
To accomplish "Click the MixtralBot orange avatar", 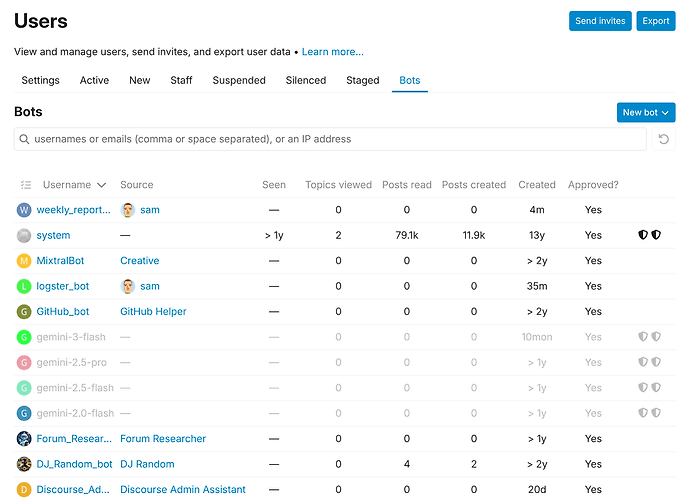I will pyautogui.click(x=24, y=261).
